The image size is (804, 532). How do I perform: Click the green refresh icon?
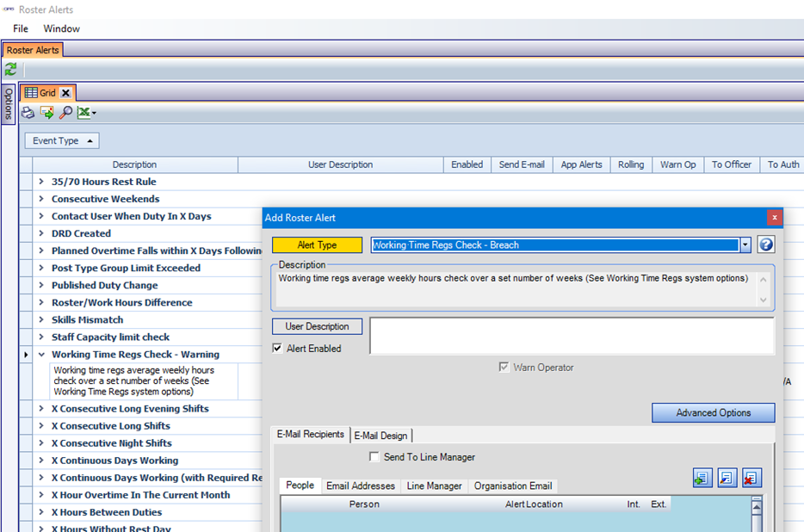coord(10,69)
